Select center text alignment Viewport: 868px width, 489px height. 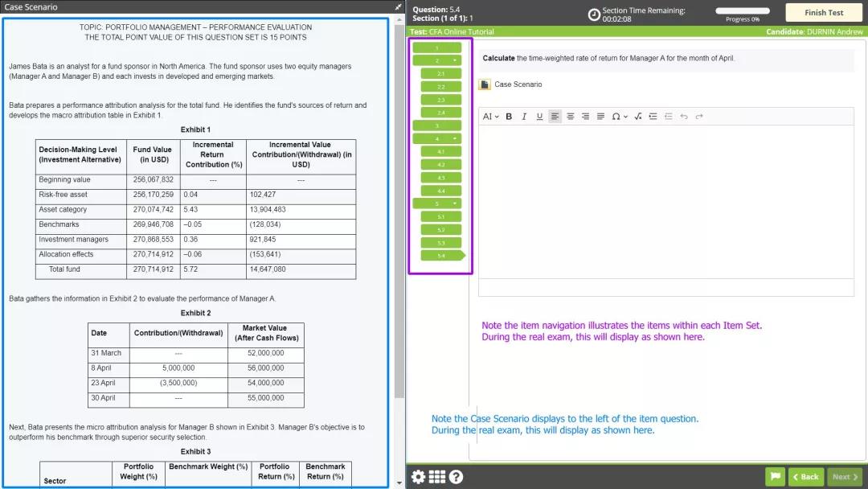click(571, 117)
